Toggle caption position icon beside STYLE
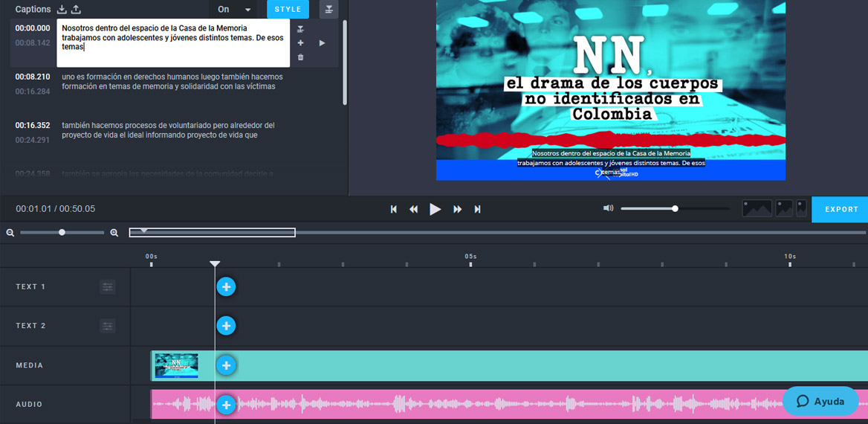This screenshot has height=424, width=868. (328, 10)
